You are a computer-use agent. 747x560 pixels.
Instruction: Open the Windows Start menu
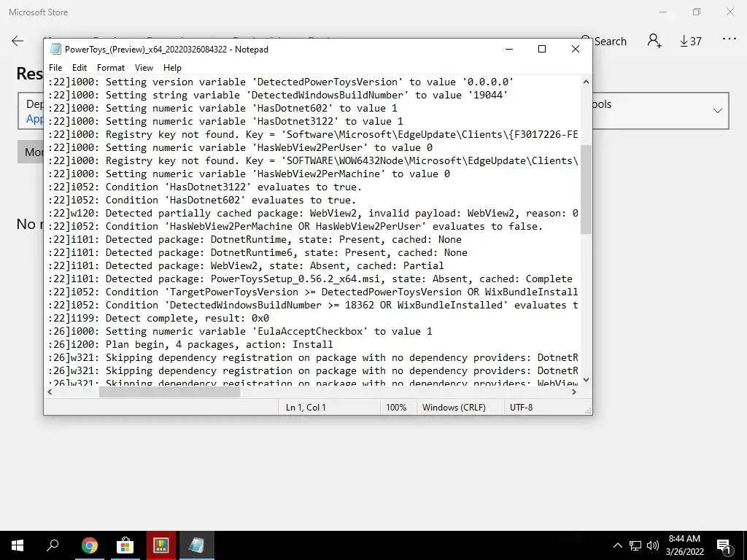tap(18, 545)
